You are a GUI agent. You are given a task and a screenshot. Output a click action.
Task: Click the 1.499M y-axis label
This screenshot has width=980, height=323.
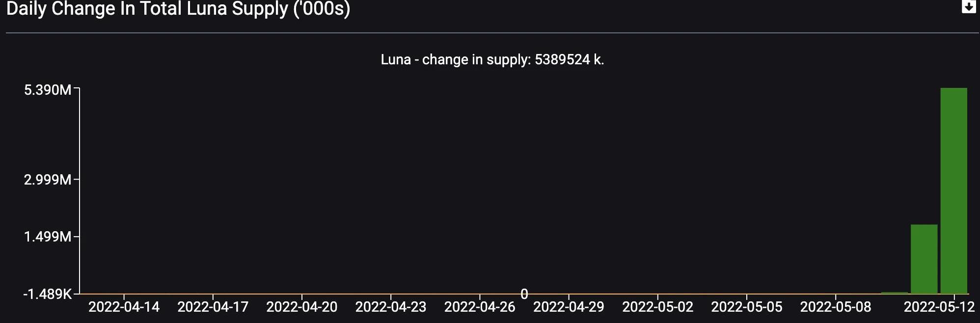(x=48, y=237)
